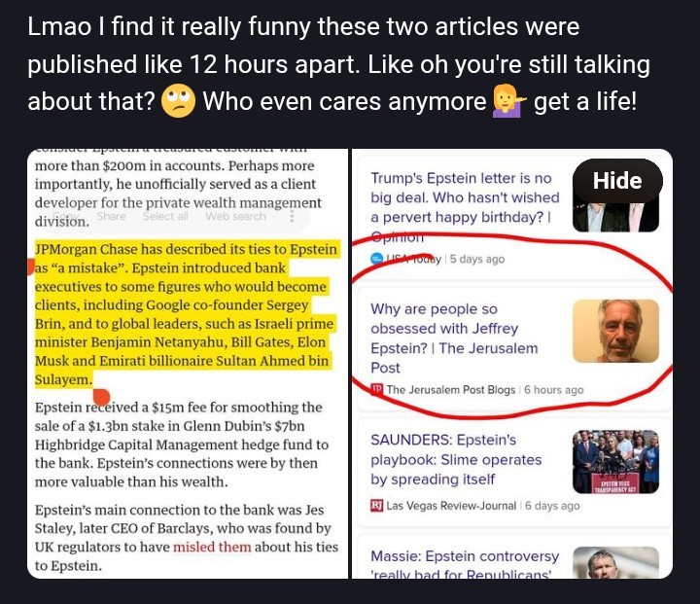The image size is (700, 604).
Task: Click the eye-roll emoji in post text
Action: pos(178,101)
